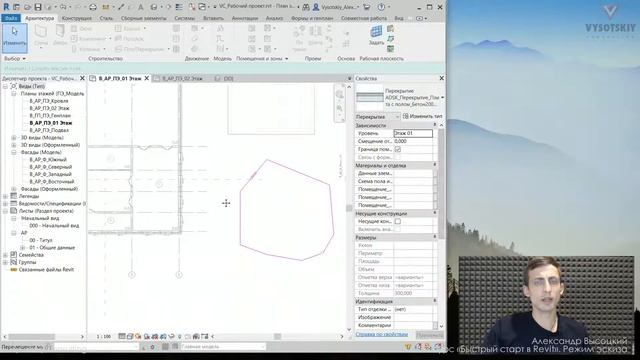The image size is (640, 360).
Task: Click the Show work plane icon
Action: click(x=391, y=29)
